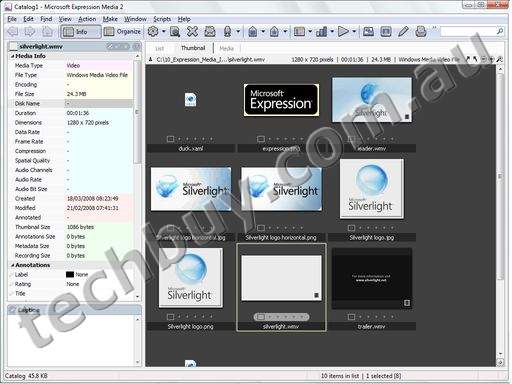Click the magnifier icon at the path bar end

(499, 59)
